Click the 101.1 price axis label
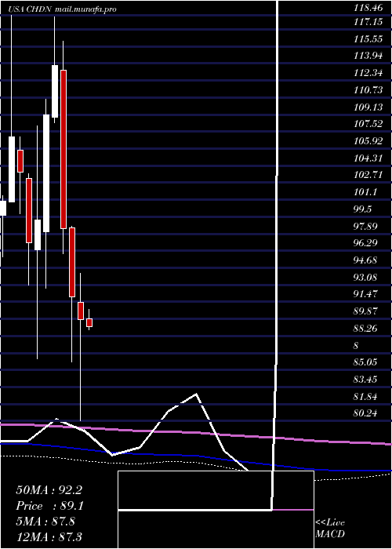392x549 pixels. [366, 192]
